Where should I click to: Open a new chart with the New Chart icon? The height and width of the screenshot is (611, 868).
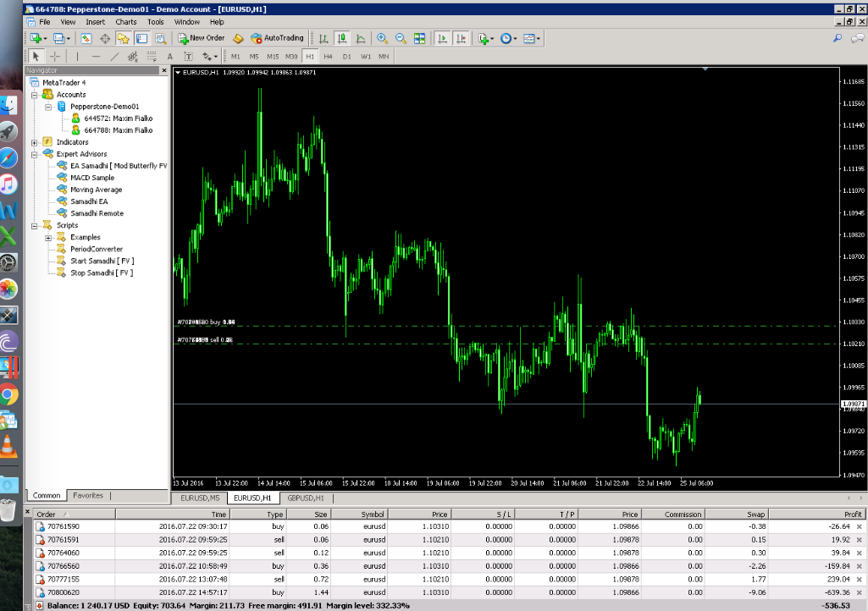pyautogui.click(x=36, y=38)
